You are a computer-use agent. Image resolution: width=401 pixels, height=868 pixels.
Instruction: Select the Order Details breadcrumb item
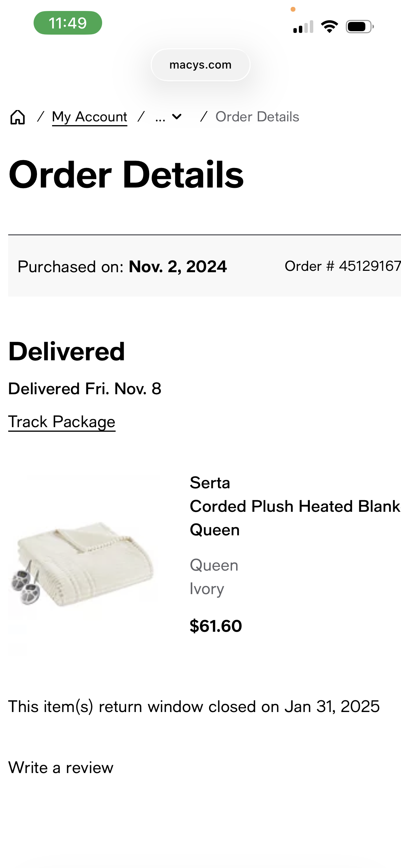[x=257, y=117]
